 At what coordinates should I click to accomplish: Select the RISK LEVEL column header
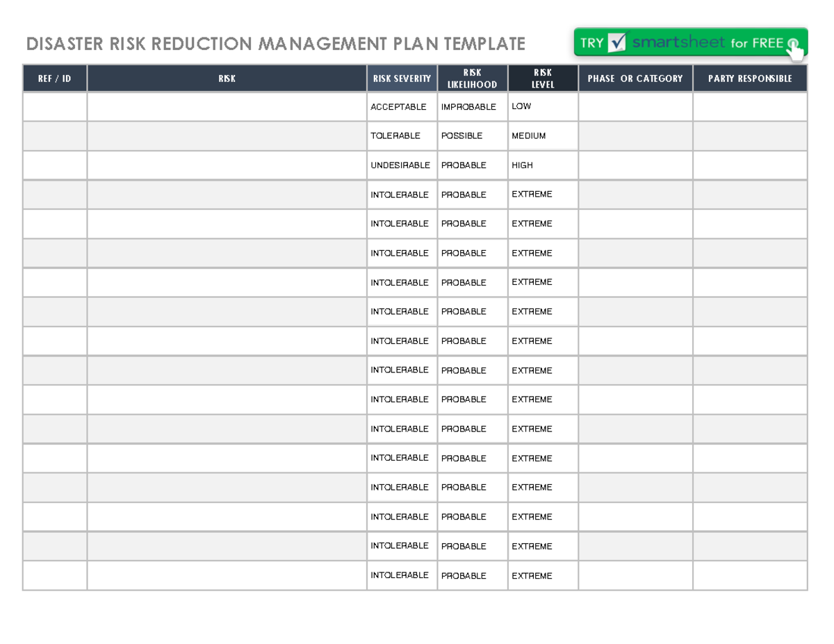tap(543, 79)
